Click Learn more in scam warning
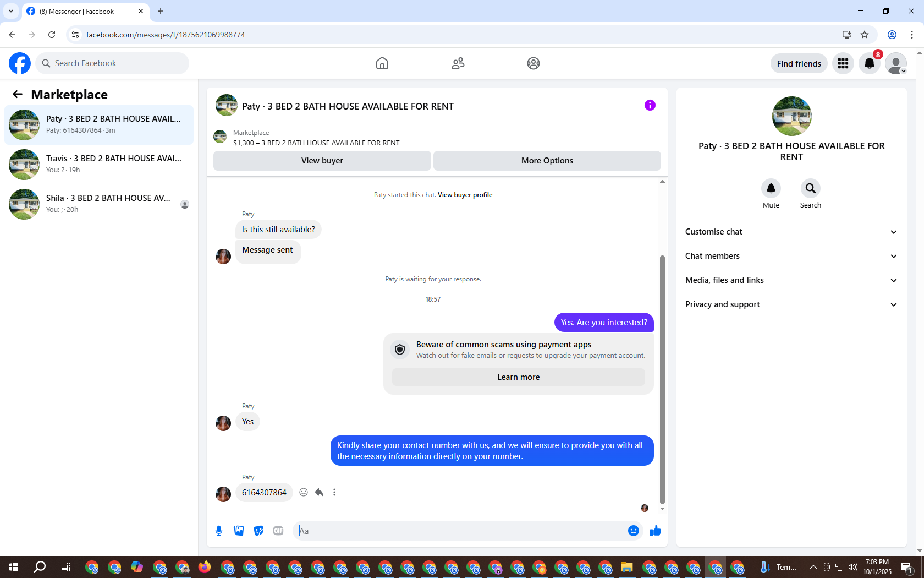 [x=519, y=377]
